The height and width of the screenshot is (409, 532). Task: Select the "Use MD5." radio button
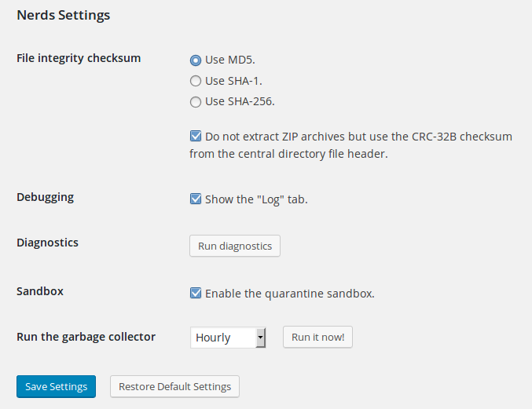(195, 60)
